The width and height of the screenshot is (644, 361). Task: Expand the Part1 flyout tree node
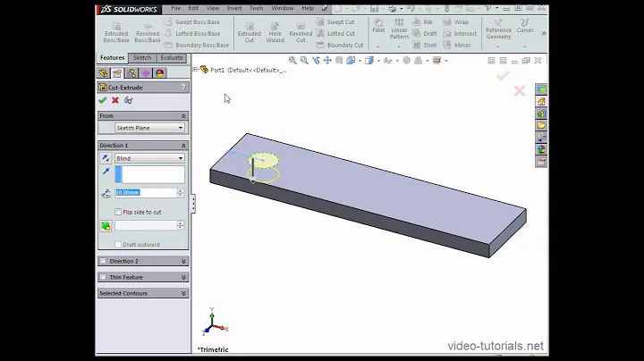click(195, 70)
